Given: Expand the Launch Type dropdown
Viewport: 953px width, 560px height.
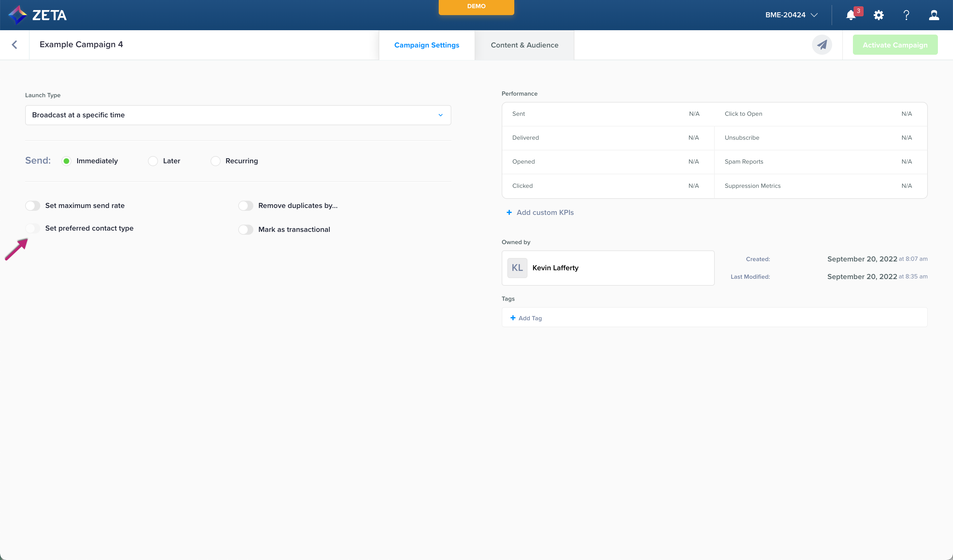Looking at the screenshot, I should pos(238,115).
